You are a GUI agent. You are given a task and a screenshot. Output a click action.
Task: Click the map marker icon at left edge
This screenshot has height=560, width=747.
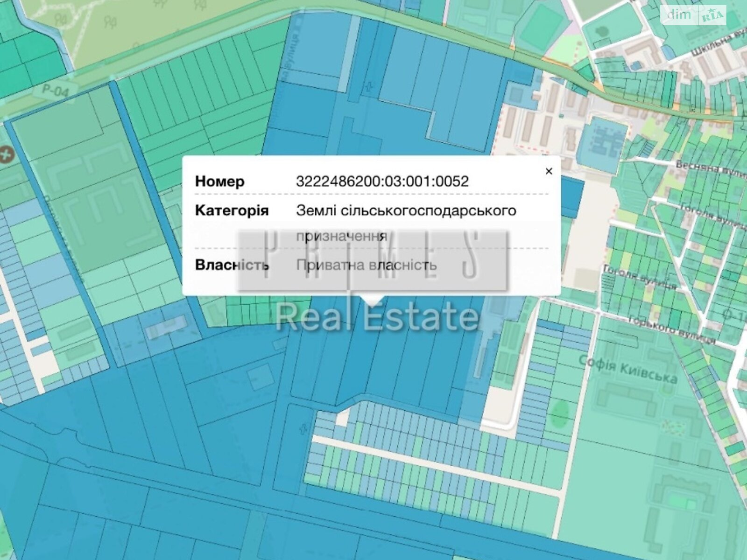[x=6, y=155]
